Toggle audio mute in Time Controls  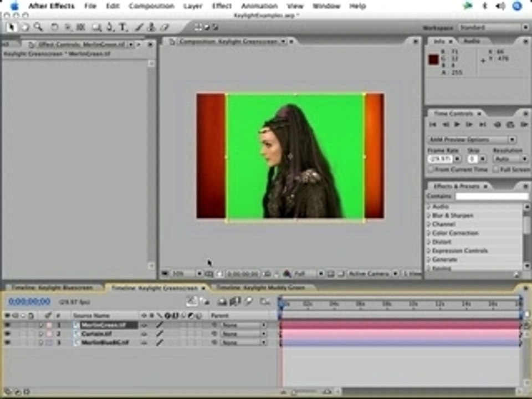[x=498, y=125]
